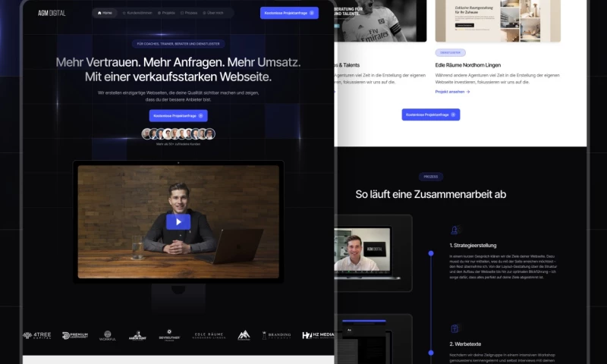607x364 pixels.
Task: Go to Kundenstimmen in navigation
Action: point(137,13)
